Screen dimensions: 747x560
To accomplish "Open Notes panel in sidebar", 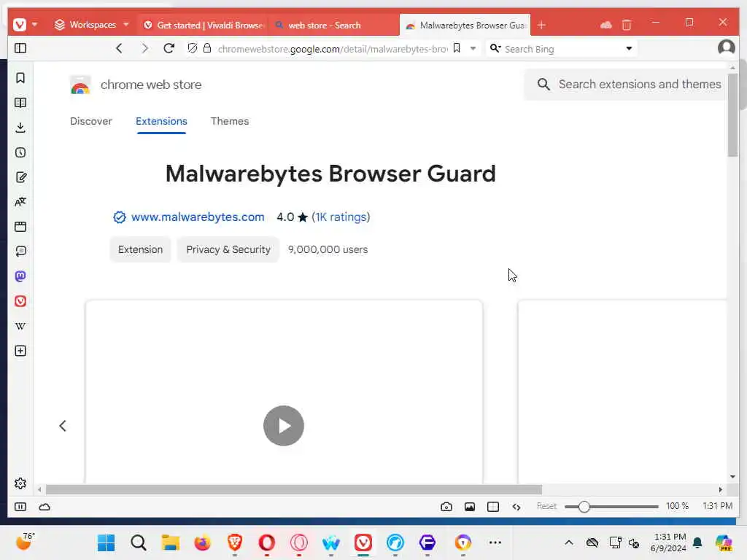I will point(20,177).
